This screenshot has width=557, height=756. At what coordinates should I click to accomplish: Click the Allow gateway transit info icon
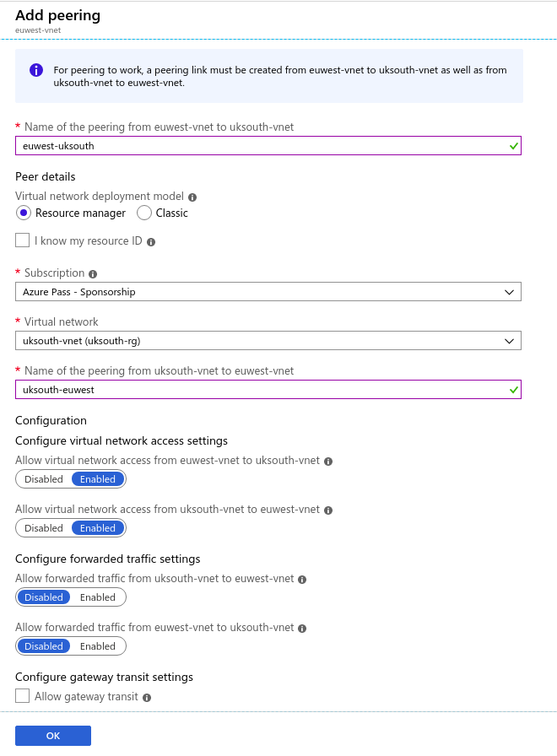pos(147,698)
